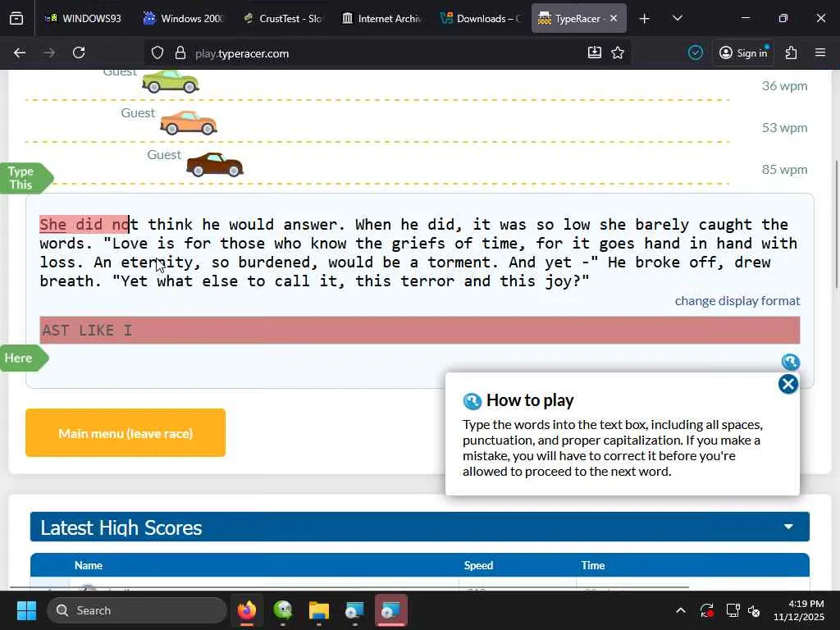Switch to the Downloads tab
The image size is (840, 630).
tap(481, 18)
